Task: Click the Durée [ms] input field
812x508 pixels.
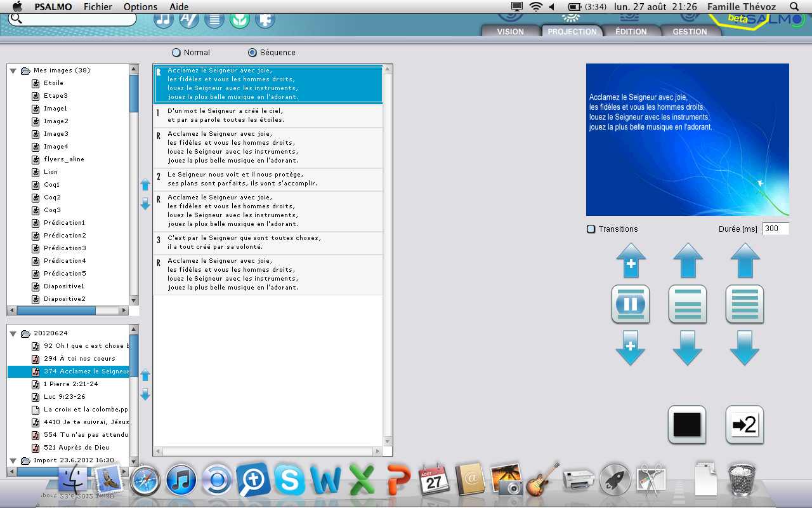Action: coord(775,229)
